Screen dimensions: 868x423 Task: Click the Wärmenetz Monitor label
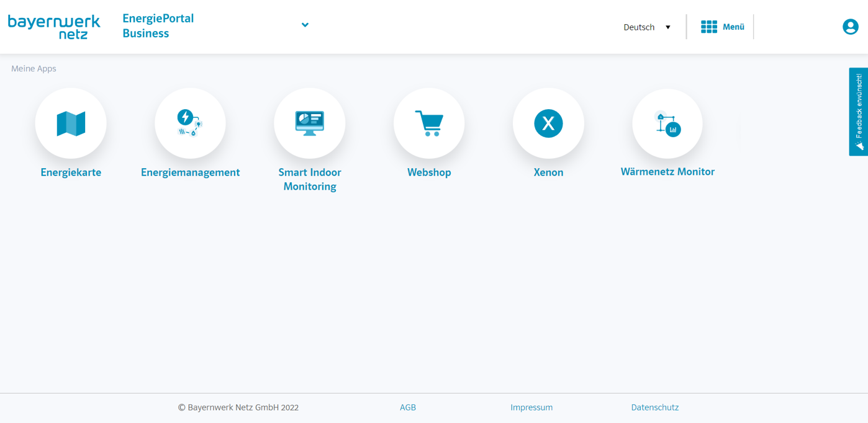pyautogui.click(x=667, y=172)
